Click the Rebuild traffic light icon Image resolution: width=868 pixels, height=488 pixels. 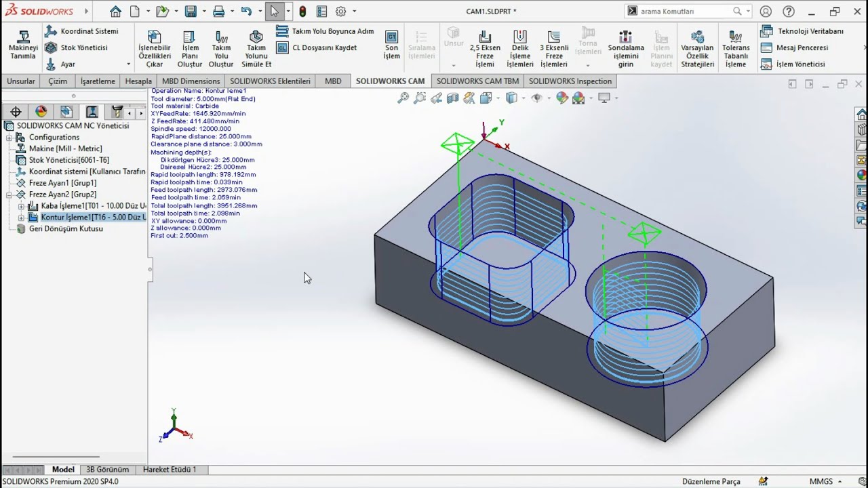[302, 12]
